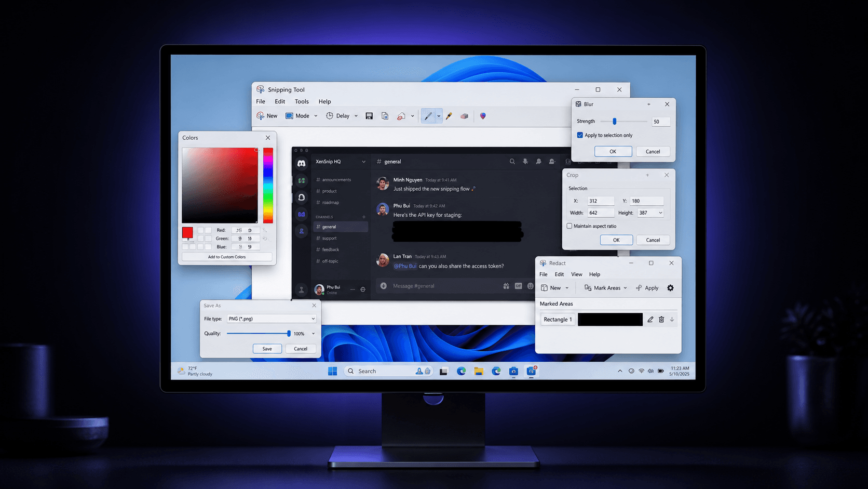The width and height of the screenshot is (868, 489).
Task: Open the View menu in Redact
Action: click(577, 274)
